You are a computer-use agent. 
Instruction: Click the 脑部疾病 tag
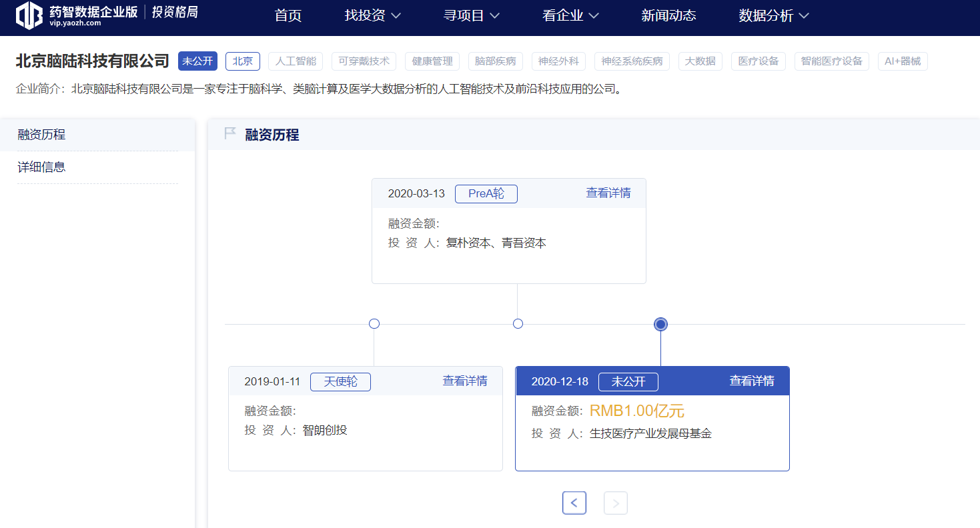pyautogui.click(x=496, y=61)
